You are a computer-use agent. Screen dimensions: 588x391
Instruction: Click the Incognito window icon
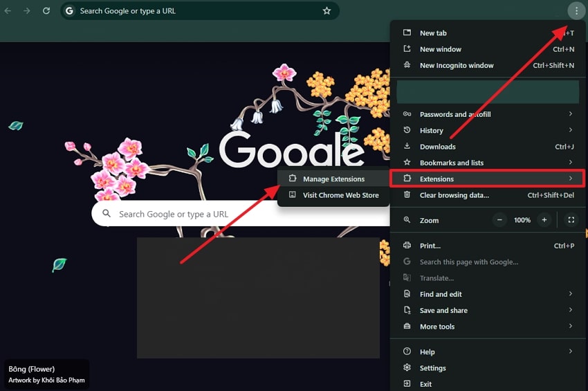407,65
